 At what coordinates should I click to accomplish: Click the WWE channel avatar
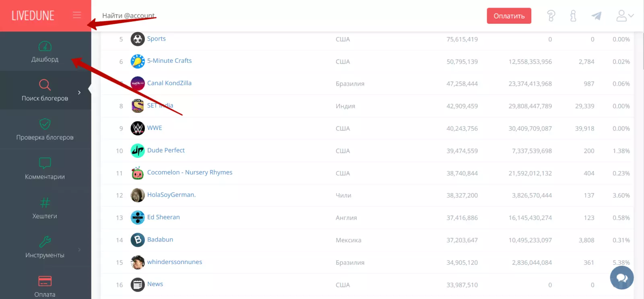point(138,128)
